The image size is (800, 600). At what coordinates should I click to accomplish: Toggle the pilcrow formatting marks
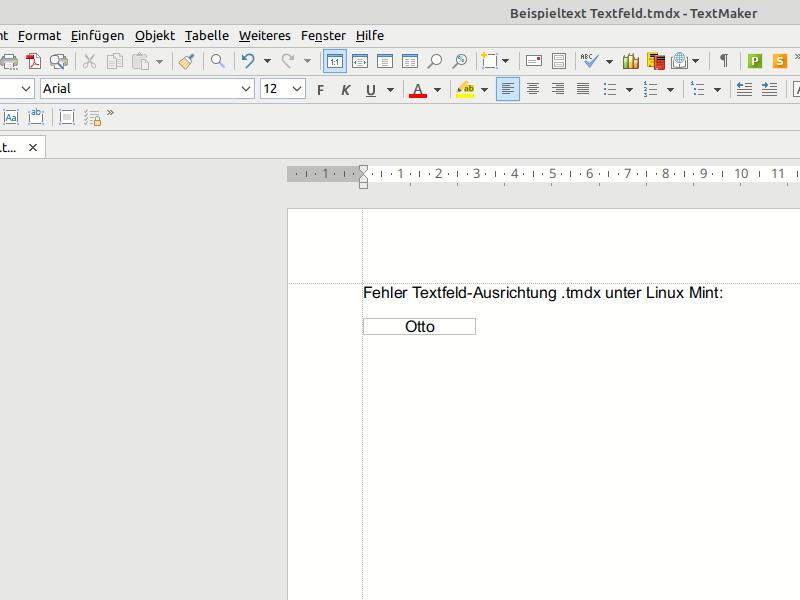pos(723,61)
